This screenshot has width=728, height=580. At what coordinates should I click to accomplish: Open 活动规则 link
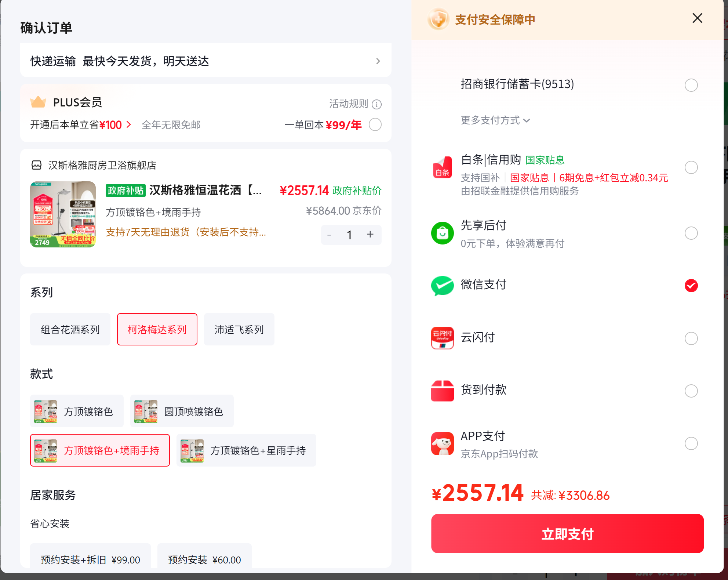point(349,104)
